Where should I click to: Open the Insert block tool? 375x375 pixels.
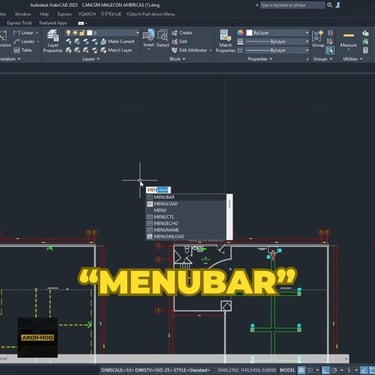tap(149, 38)
